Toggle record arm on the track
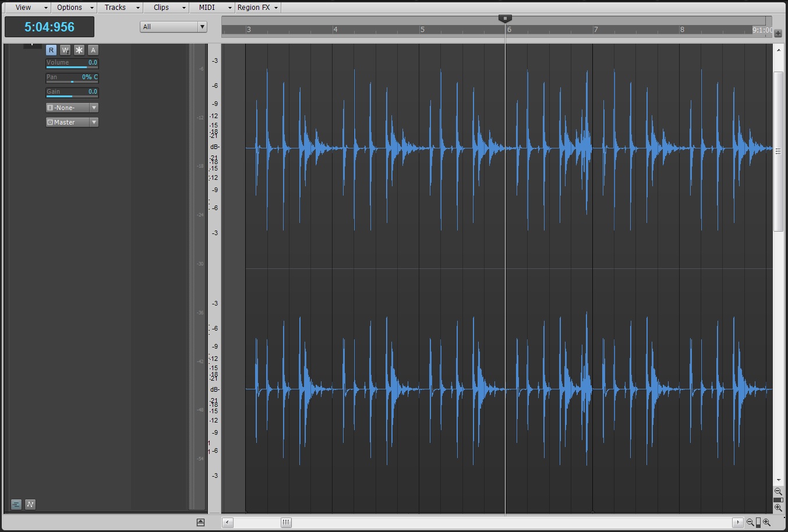The image size is (788, 532). pyautogui.click(x=51, y=49)
